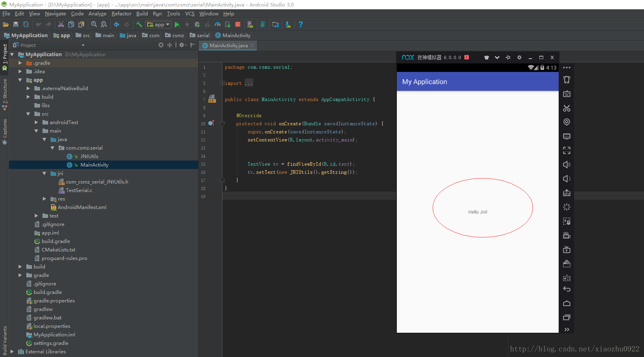644x357 pixels.
Task: Click the Find magnifier icon
Action: [94, 25]
